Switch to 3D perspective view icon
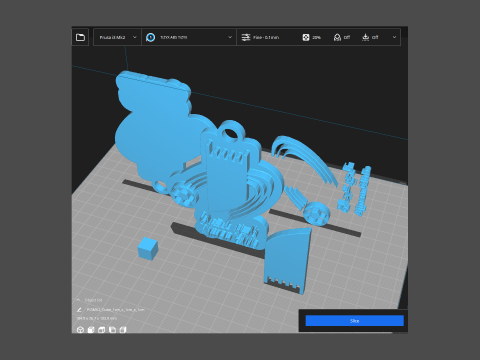 [80, 330]
